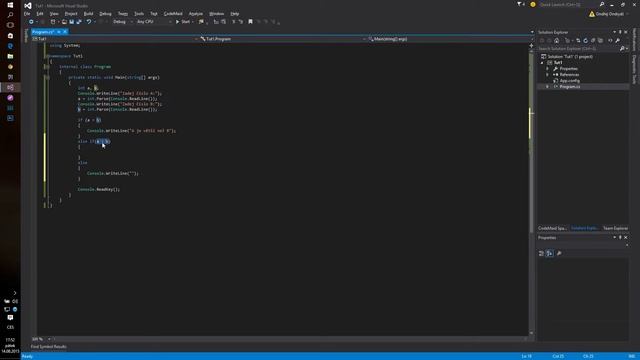640x360 pixels.
Task: Toggle auto-hide pin on Solution Explorer
Action: tap(620, 32)
